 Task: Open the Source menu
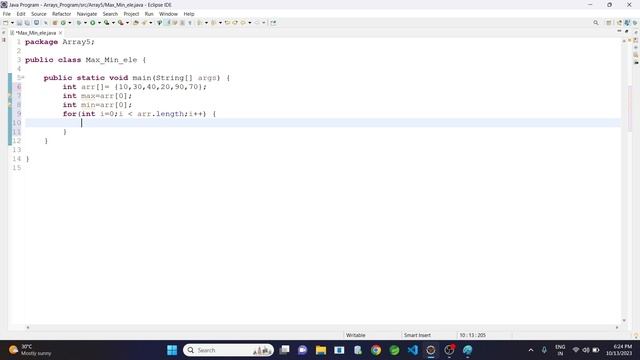[x=39, y=14]
